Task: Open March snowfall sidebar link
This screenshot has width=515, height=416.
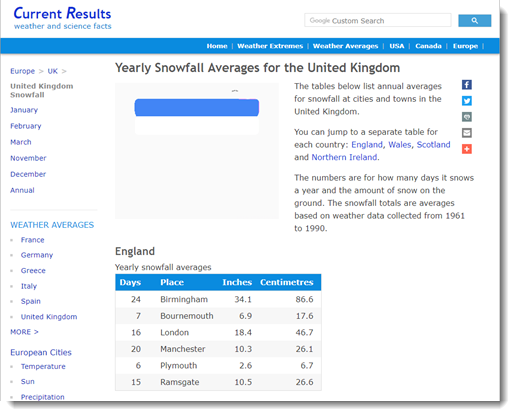Action: [21, 142]
